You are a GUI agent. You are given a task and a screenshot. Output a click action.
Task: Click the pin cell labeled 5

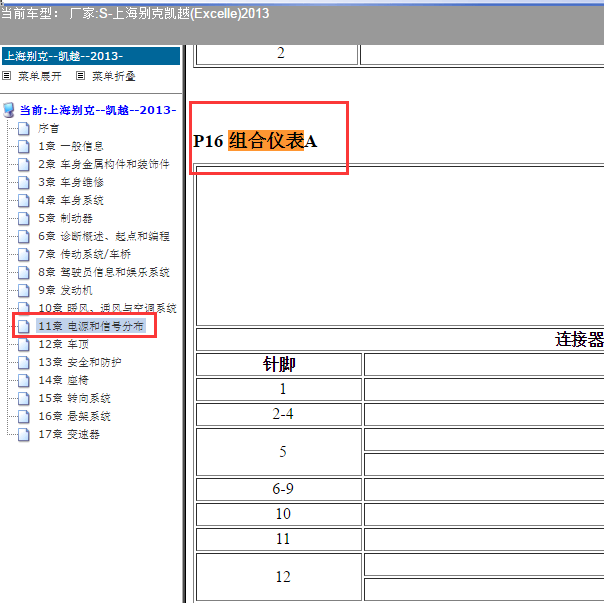[x=279, y=452]
